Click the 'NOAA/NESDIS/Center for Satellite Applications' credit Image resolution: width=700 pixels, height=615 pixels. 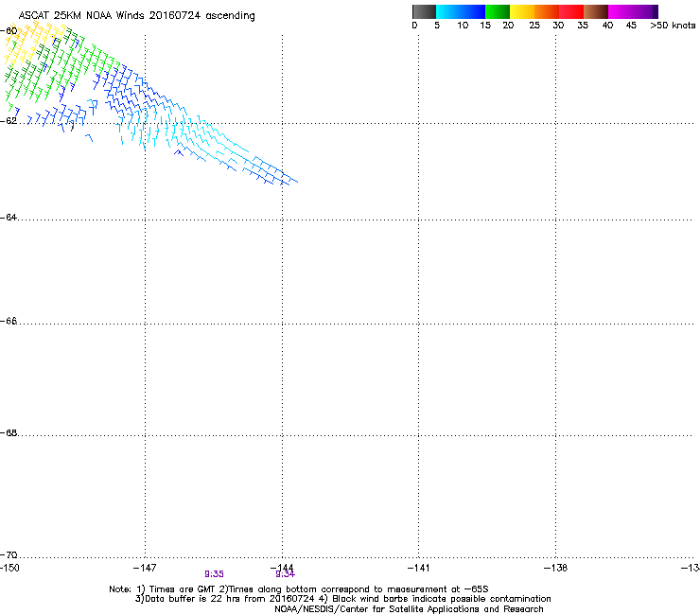coord(378,609)
